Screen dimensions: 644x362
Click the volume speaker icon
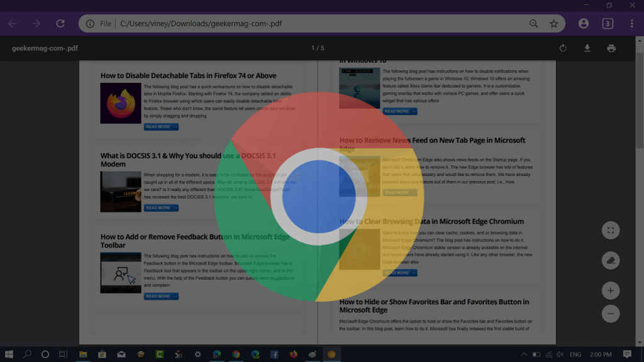tap(560, 354)
